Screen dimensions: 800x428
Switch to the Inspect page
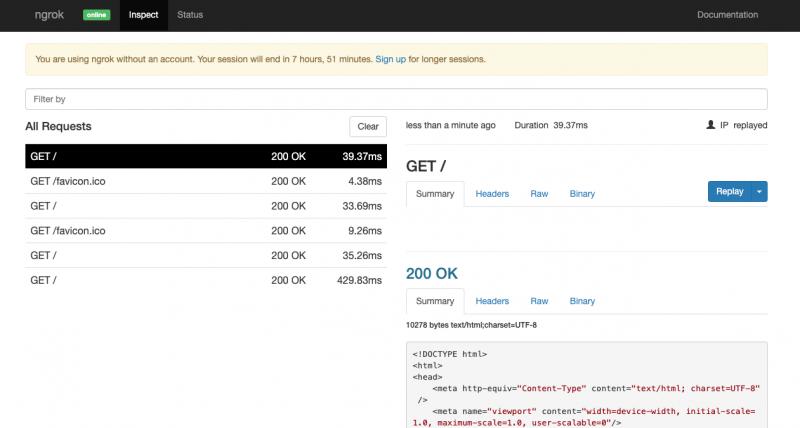[143, 15]
